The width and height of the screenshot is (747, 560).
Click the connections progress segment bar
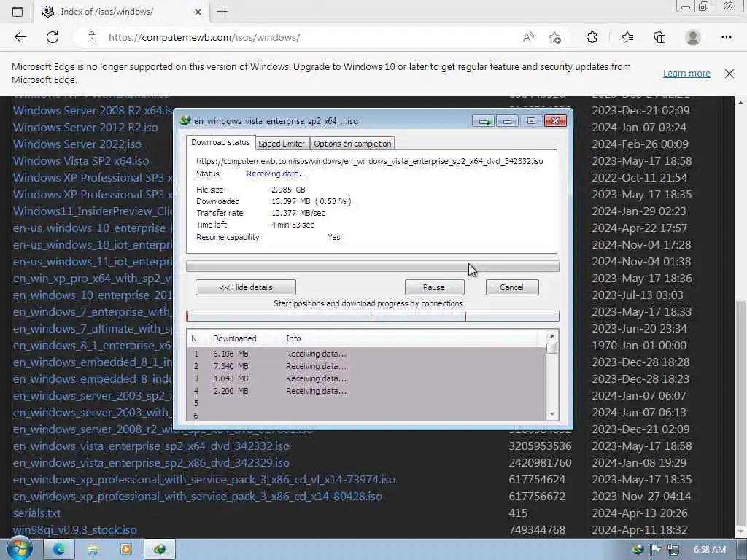(x=373, y=316)
